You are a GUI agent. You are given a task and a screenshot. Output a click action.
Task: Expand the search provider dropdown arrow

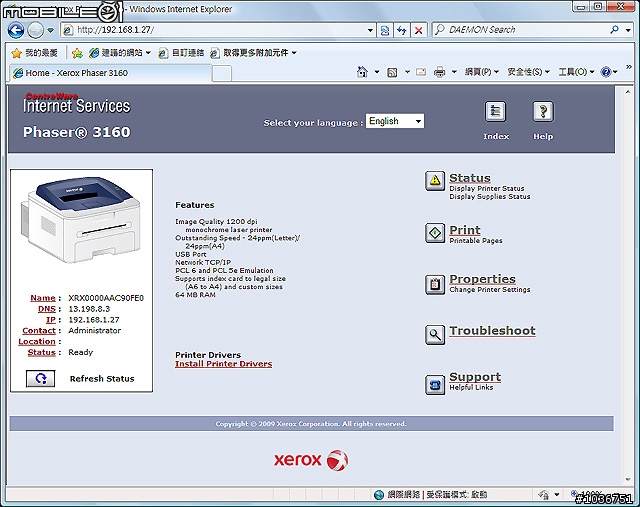coord(628,30)
